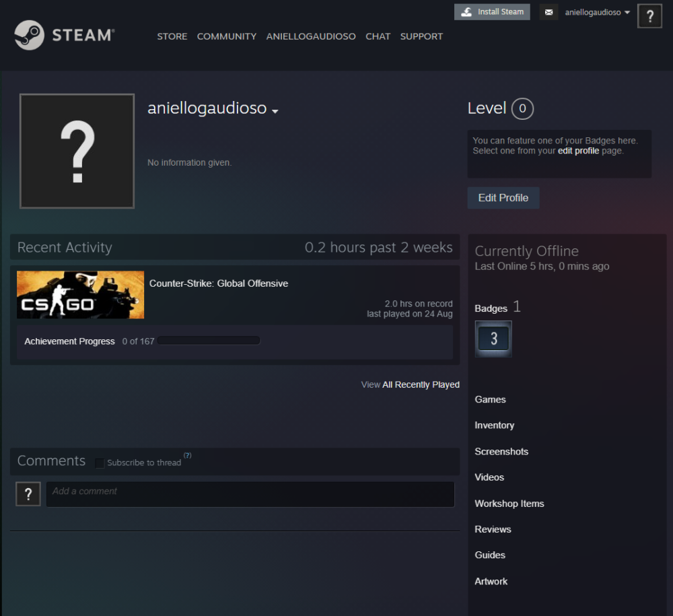Open the STORE menu

172,36
